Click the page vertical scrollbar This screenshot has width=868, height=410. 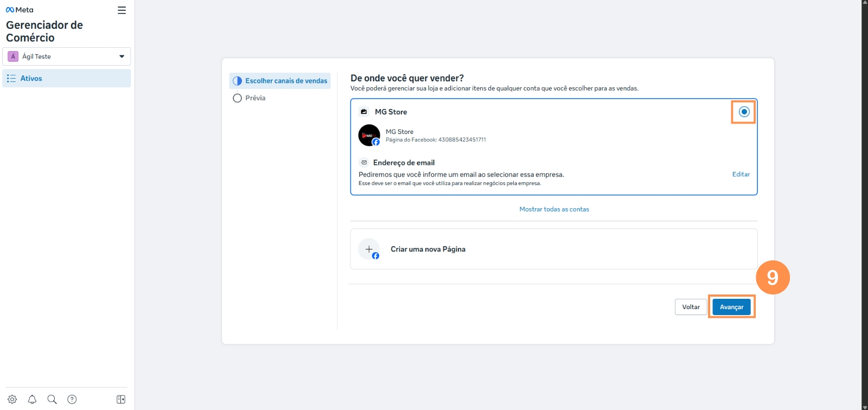point(864,205)
